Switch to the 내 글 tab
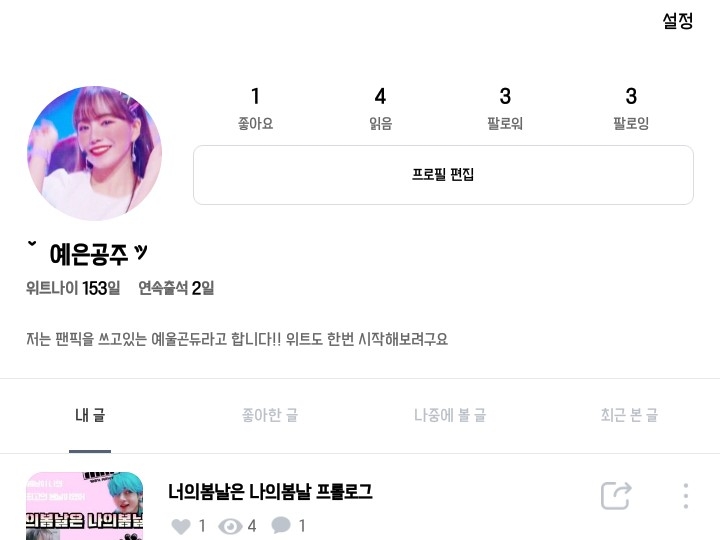The width and height of the screenshot is (720, 540). click(x=90, y=415)
